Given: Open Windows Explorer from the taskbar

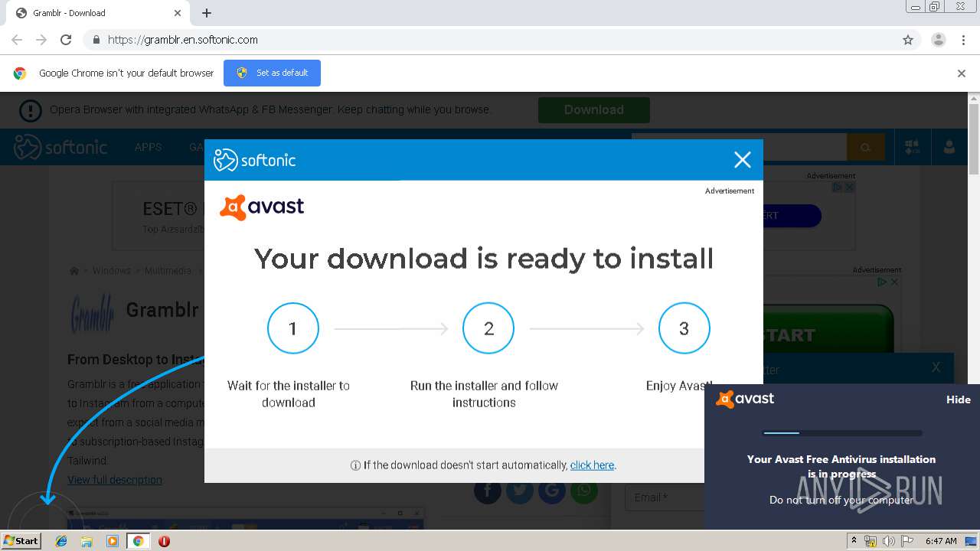Looking at the screenshot, I should [x=87, y=541].
